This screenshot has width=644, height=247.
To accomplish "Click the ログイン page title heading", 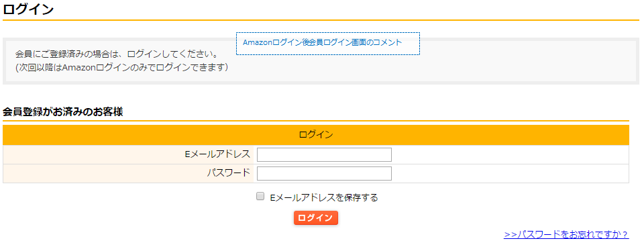I will [28, 9].
